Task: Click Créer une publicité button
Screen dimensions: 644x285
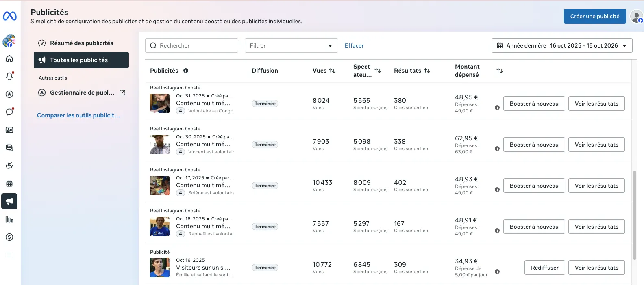Action: pyautogui.click(x=595, y=16)
